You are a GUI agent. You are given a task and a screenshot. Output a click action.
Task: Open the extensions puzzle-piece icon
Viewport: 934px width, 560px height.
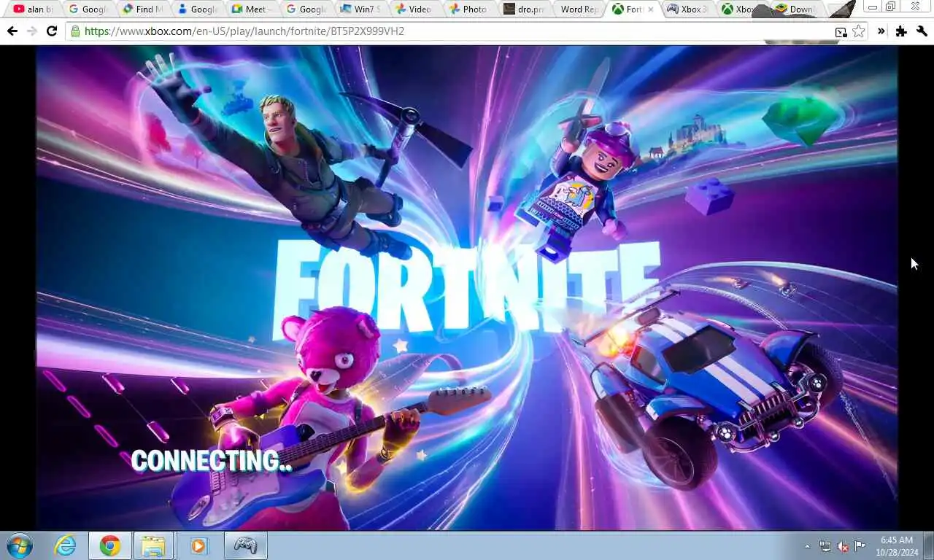(x=901, y=31)
